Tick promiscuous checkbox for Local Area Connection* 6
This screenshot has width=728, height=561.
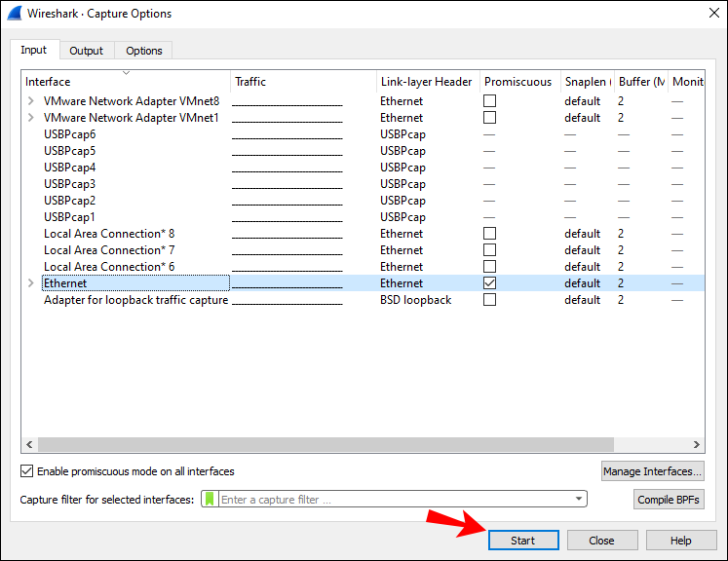[489, 266]
